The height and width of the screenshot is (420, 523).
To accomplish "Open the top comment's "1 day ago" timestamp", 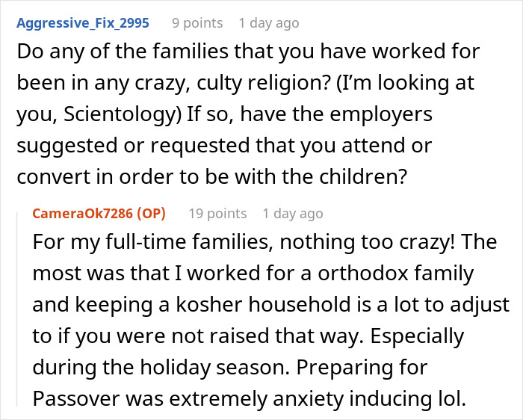I will (x=268, y=23).
